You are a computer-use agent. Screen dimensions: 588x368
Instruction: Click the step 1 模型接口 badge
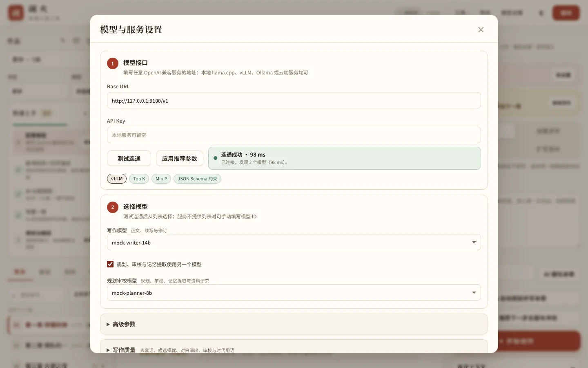click(113, 63)
